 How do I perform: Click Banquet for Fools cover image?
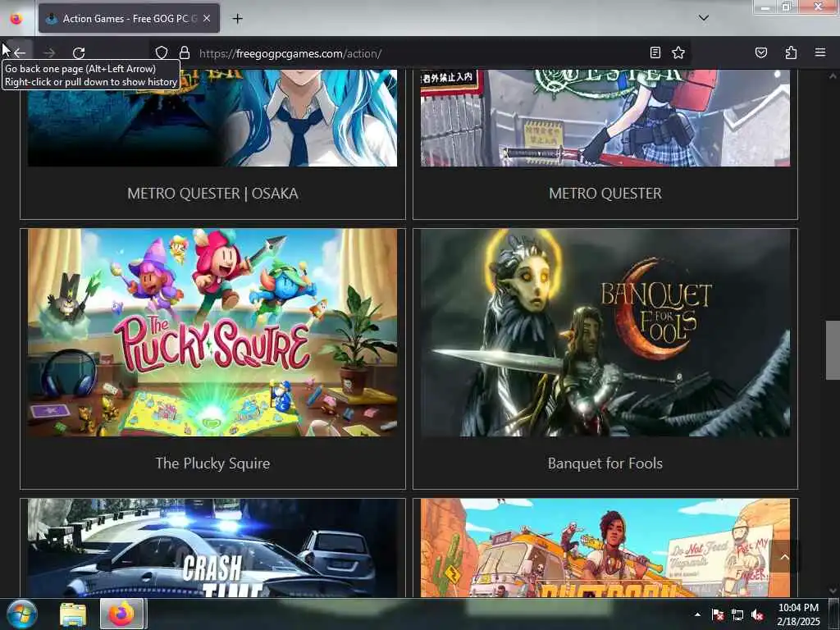(x=605, y=333)
